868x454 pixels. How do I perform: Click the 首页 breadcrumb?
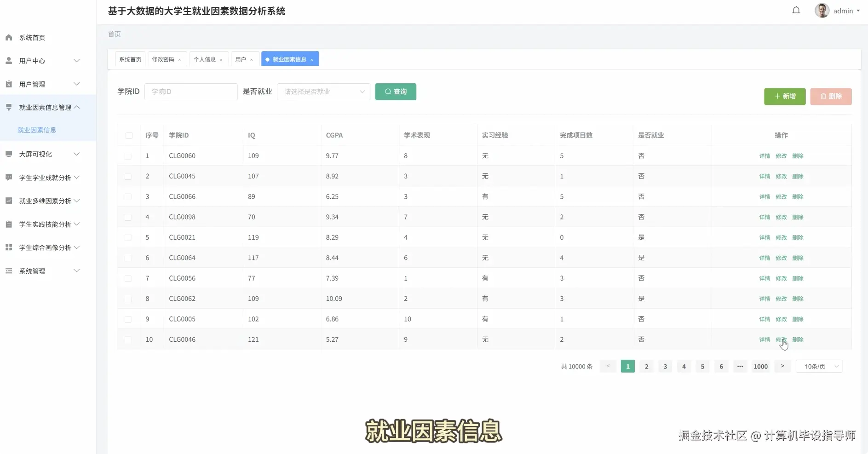[x=115, y=34]
